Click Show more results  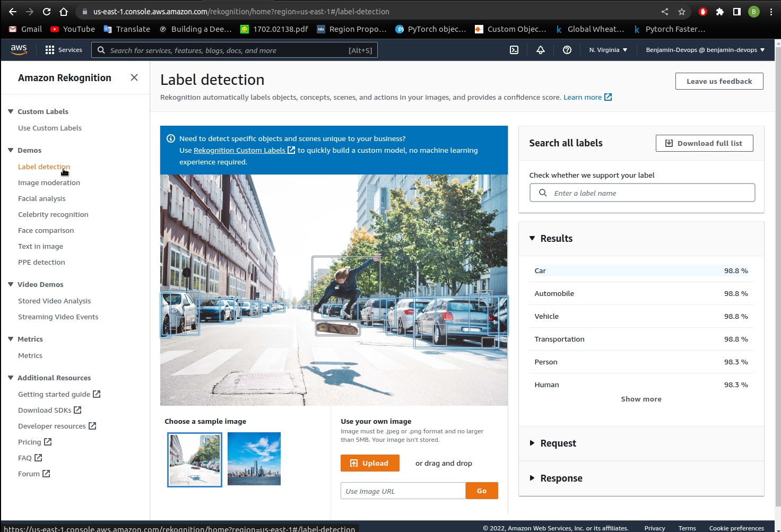[641, 399]
